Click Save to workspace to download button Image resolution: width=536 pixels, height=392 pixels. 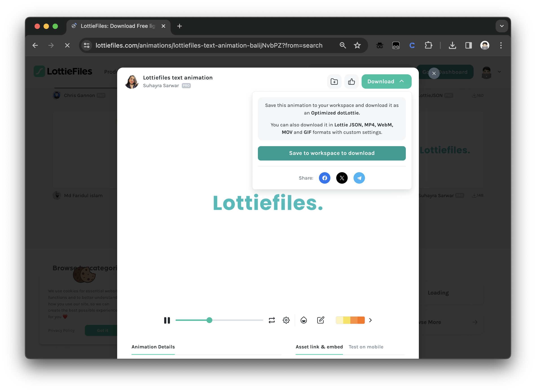click(332, 153)
